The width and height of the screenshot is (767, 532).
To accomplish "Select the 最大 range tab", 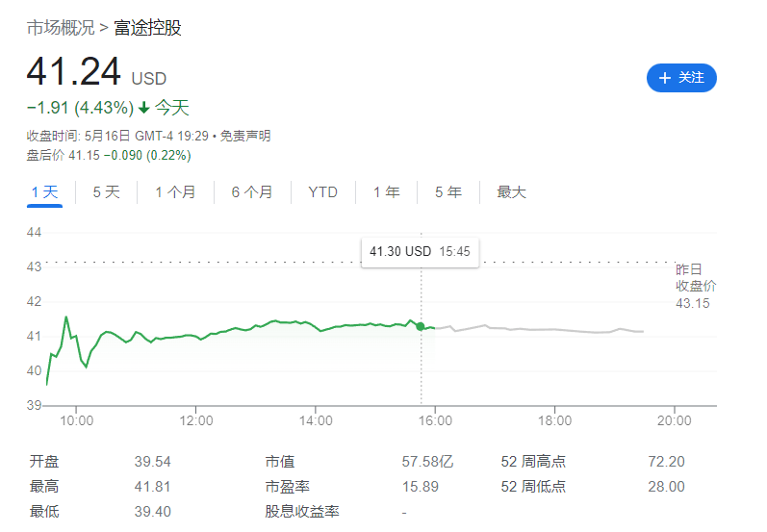I will pyautogui.click(x=511, y=192).
